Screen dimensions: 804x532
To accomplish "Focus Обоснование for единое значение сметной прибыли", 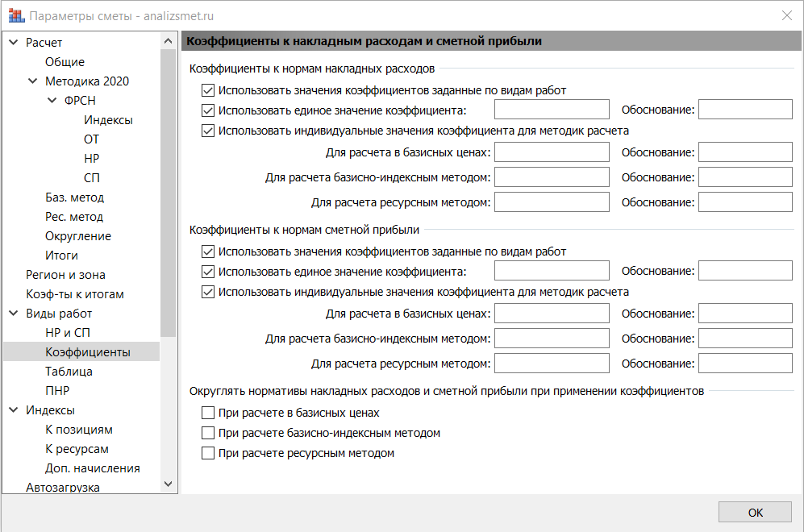I will coord(746,271).
